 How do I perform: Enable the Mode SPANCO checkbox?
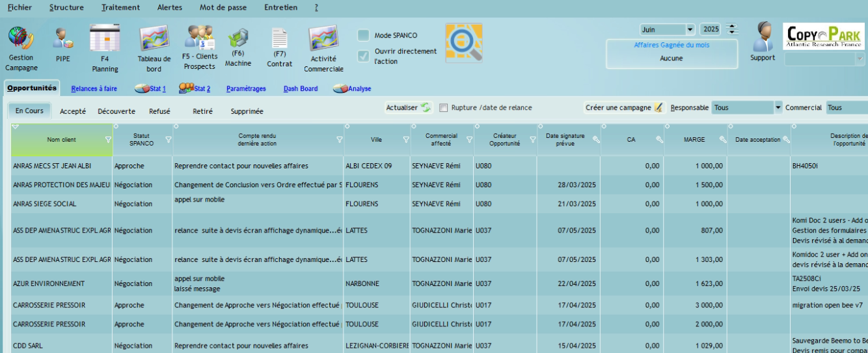pyautogui.click(x=364, y=35)
